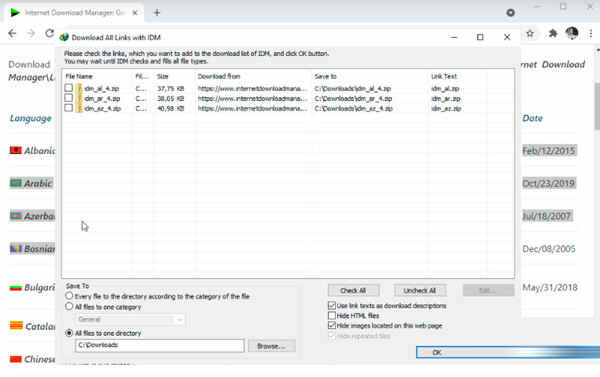Sort by Download from column header
Viewport: 600px width, 377px height.
coord(219,76)
